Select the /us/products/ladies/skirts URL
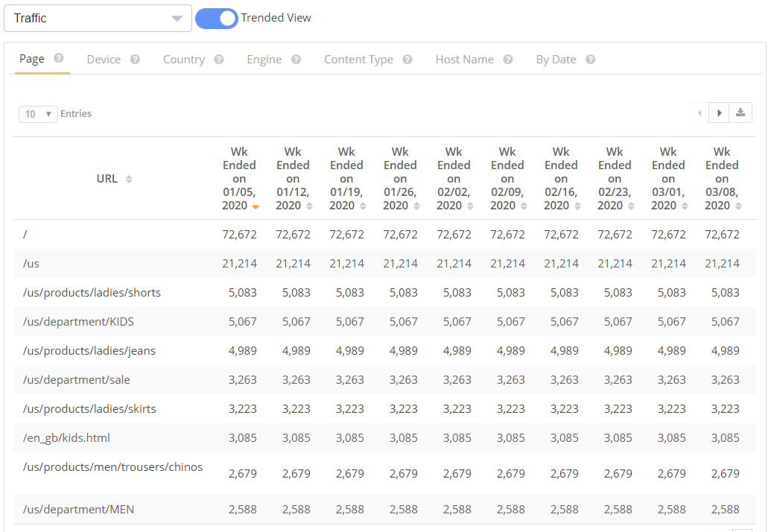Viewport: 771px width, 532px height. pyautogui.click(x=89, y=408)
